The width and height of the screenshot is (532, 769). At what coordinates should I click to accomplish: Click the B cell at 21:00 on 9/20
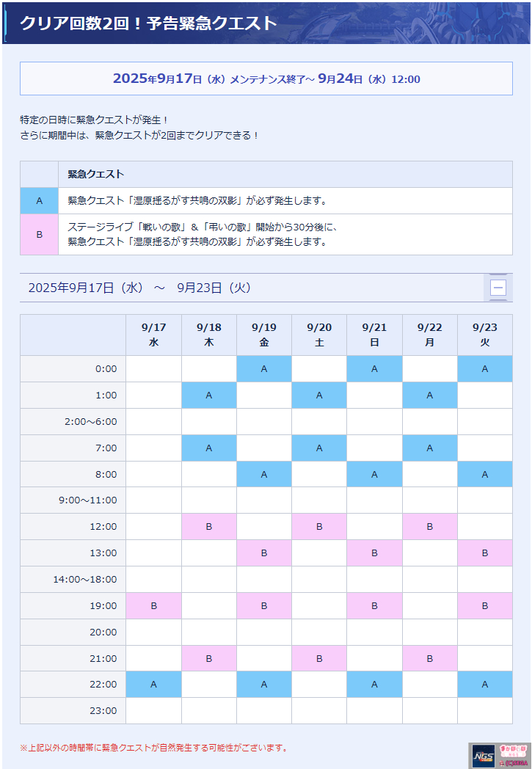[319, 659]
